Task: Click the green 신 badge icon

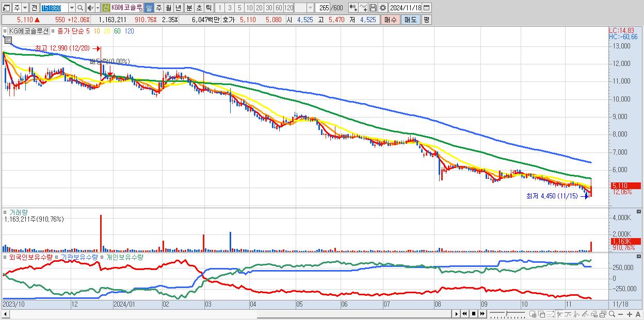Action: tap(105, 8)
